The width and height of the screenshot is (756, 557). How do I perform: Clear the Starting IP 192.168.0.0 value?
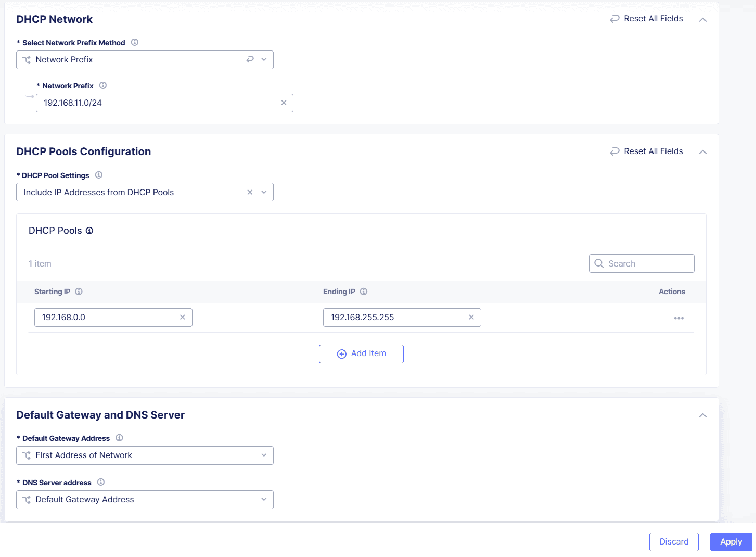click(x=183, y=317)
